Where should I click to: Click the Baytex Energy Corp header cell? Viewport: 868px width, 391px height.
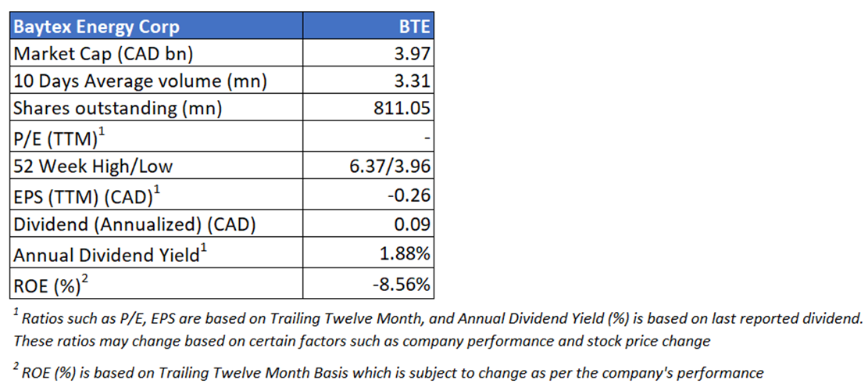(x=96, y=27)
